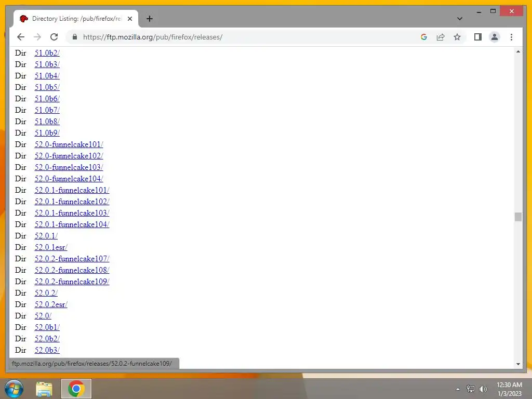Open the 52.0.2-funnelcake109/ link
532x399 pixels.
click(x=72, y=282)
